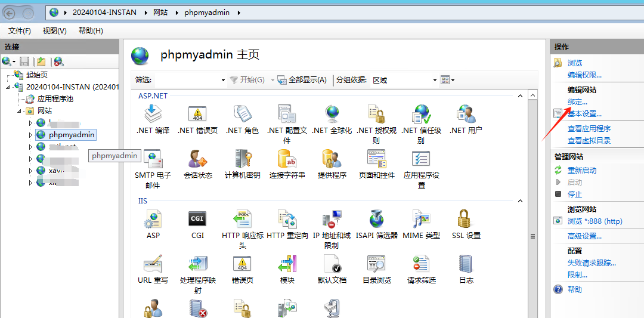This screenshot has width=644, height=318.
Task: Open the .NET 用户 feature icon
Action: tap(466, 114)
